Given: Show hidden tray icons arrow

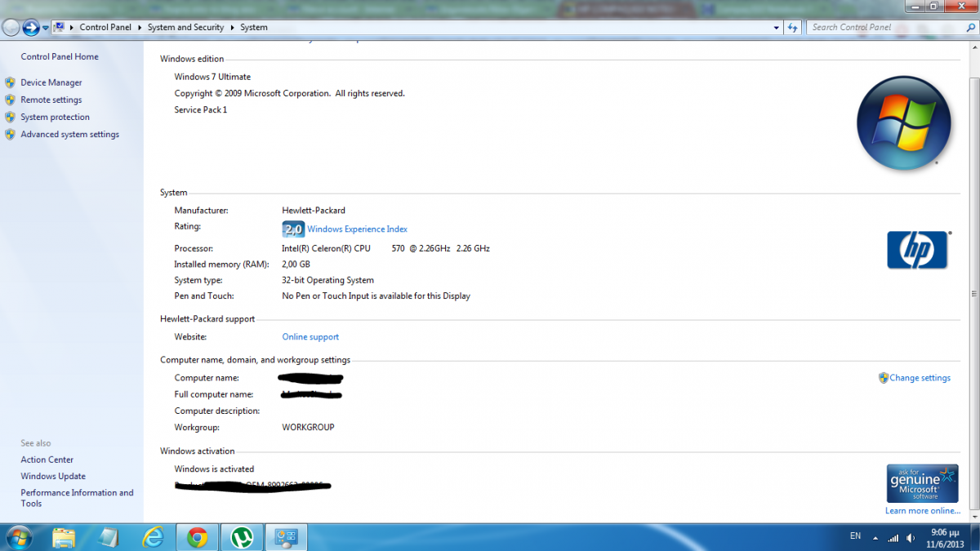Looking at the screenshot, I should [x=875, y=538].
